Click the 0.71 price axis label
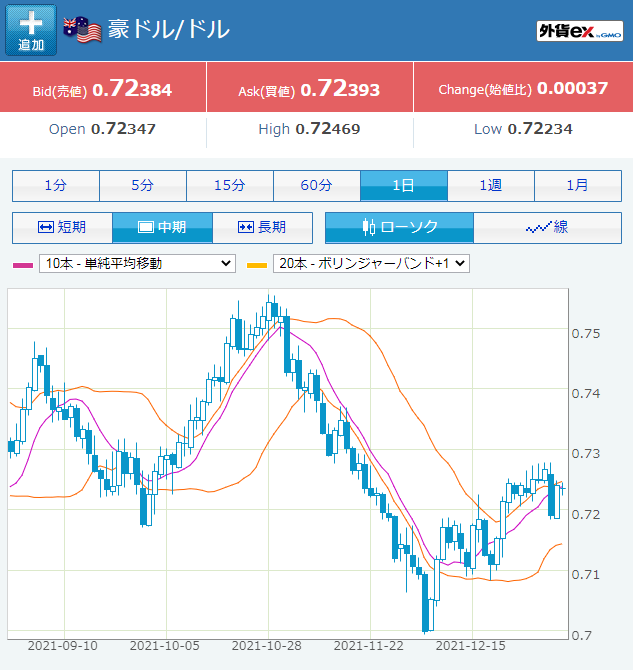 point(586,575)
